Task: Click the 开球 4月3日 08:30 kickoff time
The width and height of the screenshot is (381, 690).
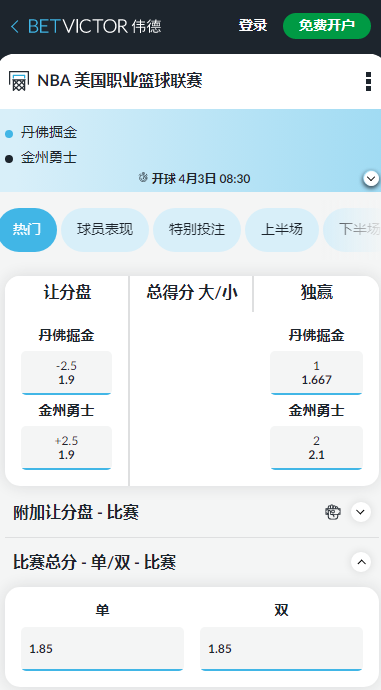Action: tap(201, 178)
